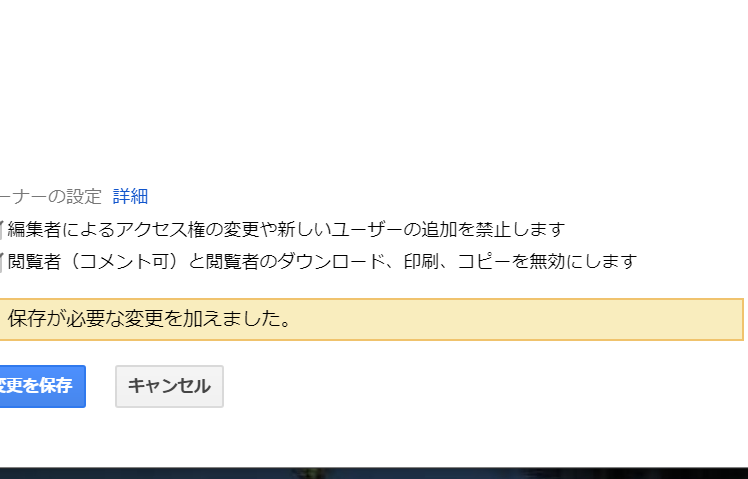Click blank space right of the キャンセル button
Screen dimensions: 748x479
coord(477,386)
